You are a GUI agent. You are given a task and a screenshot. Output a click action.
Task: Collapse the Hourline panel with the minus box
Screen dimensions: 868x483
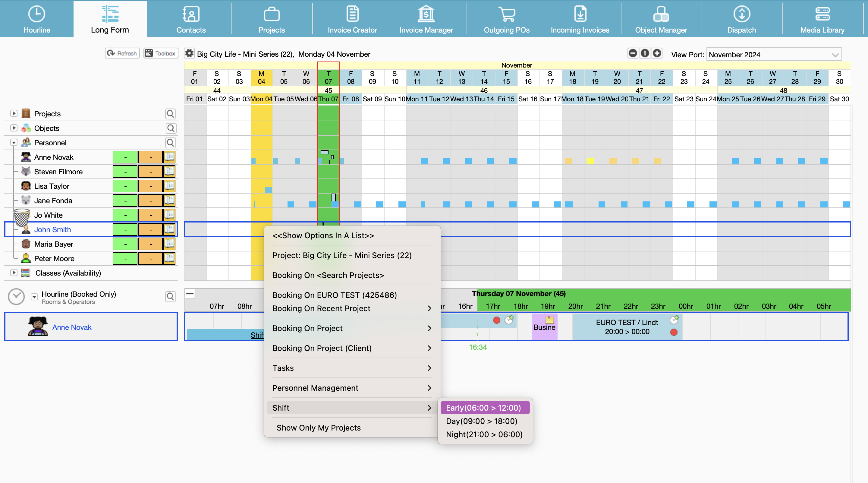coord(190,294)
